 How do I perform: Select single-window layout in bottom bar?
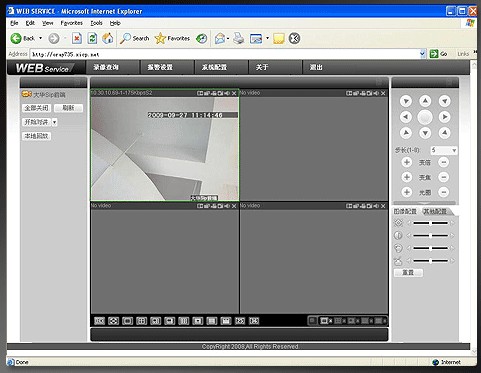coord(127,321)
